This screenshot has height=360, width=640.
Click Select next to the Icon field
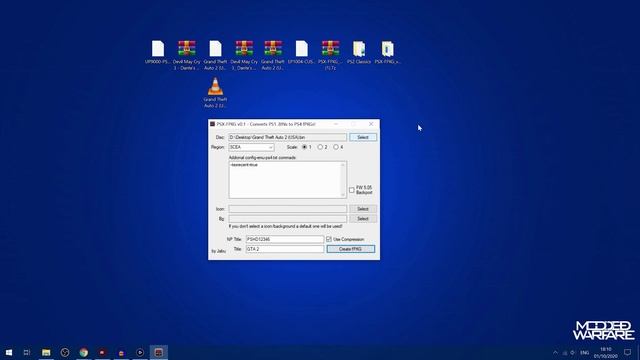(363, 209)
